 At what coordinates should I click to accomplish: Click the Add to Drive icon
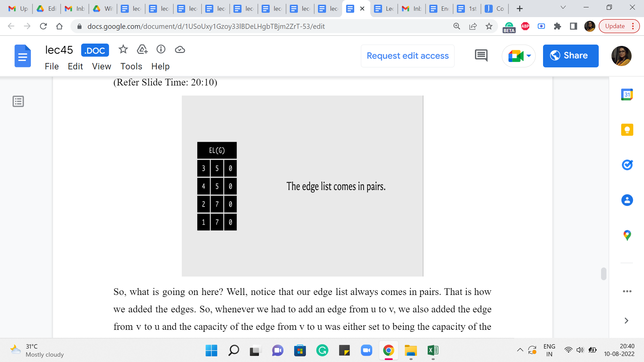[x=142, y=50]
